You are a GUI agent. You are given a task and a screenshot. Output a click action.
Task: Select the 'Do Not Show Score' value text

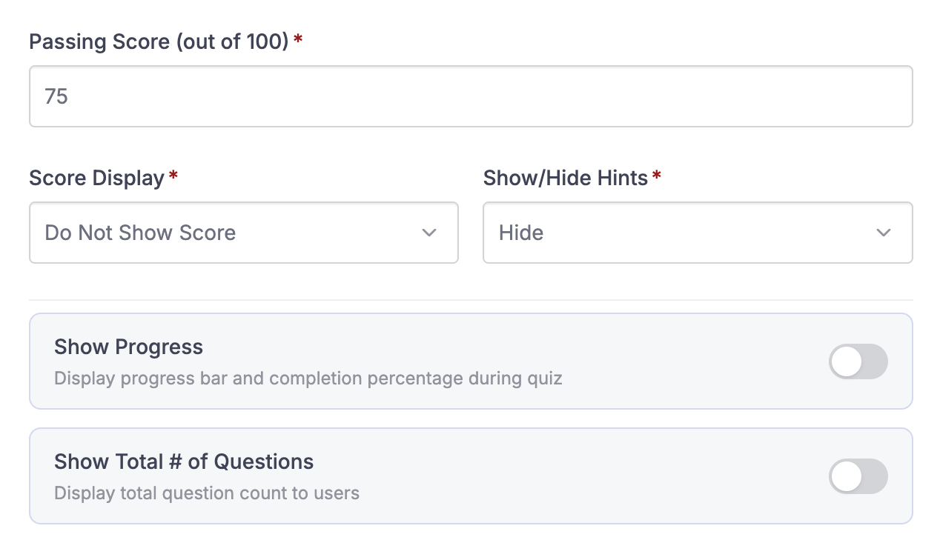140,233
